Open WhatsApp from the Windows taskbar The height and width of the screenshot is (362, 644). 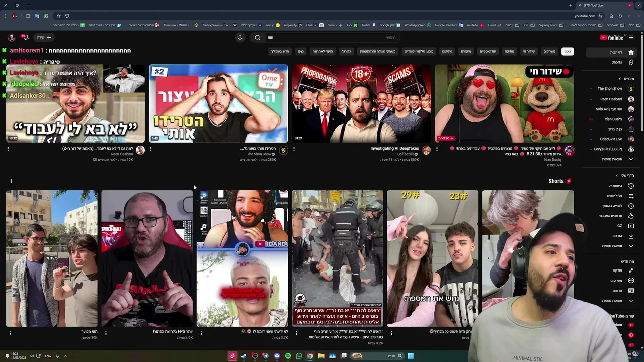299,356
